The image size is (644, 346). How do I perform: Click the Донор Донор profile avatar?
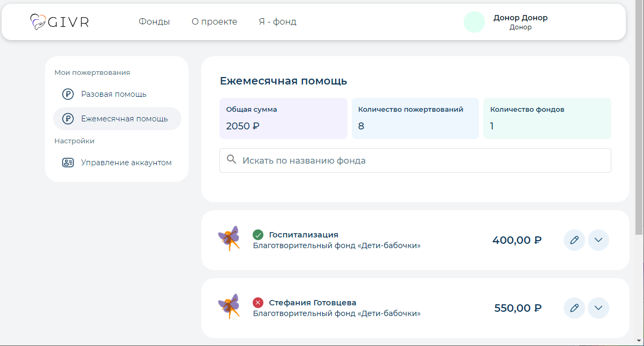click(474, 22)
